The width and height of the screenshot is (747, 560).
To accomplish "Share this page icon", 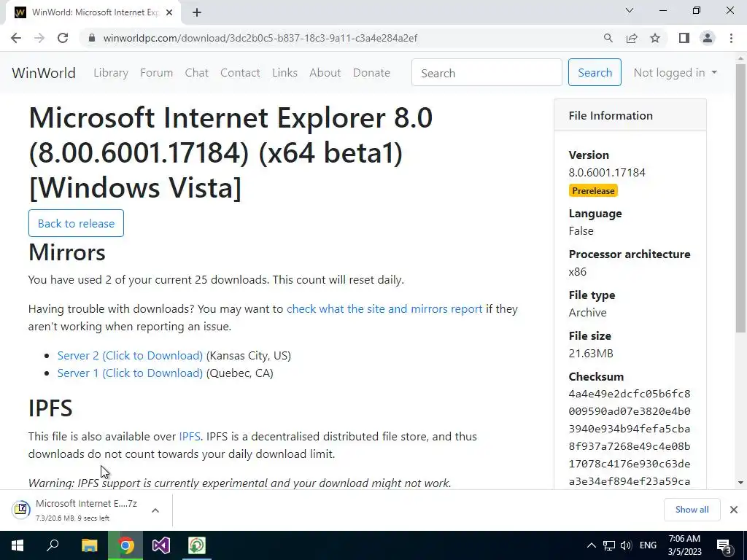I will (632, 38).
